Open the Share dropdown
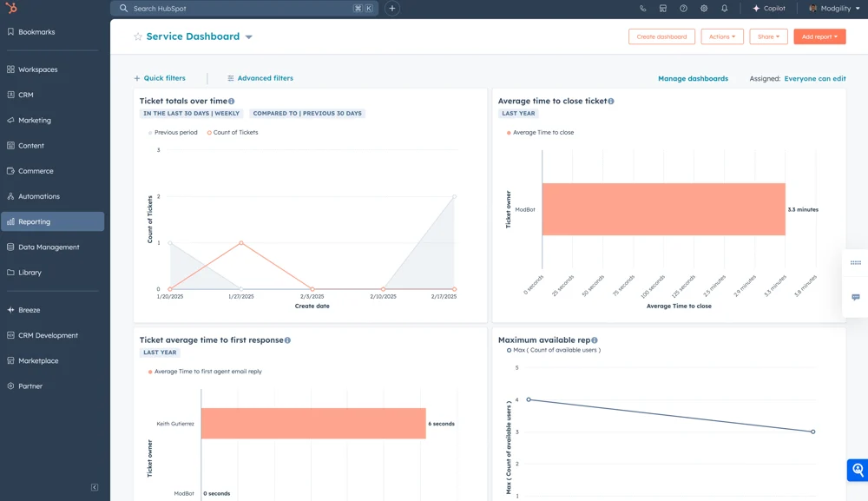868x501 pixels. [768, 36]
